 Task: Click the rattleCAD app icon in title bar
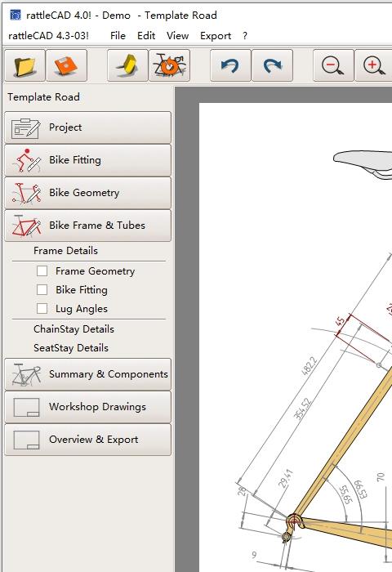click(x=16, y=15)
